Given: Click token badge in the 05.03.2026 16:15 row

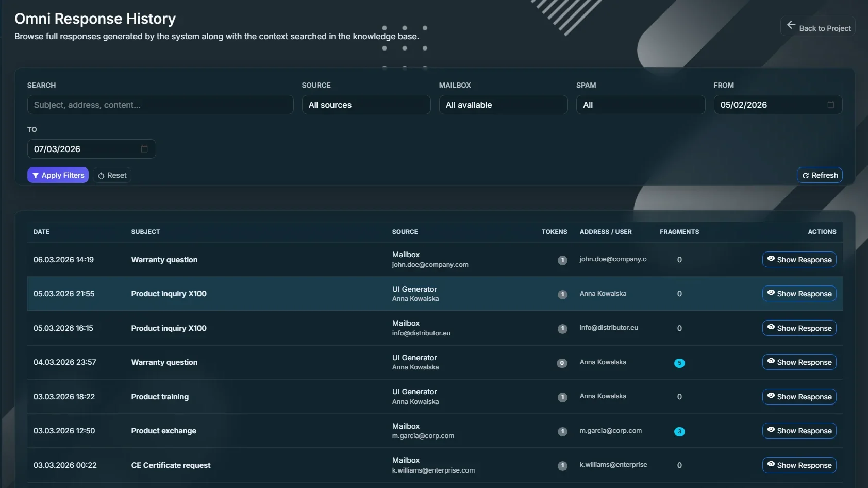Looking at the screenshot, I should point(562,329).
